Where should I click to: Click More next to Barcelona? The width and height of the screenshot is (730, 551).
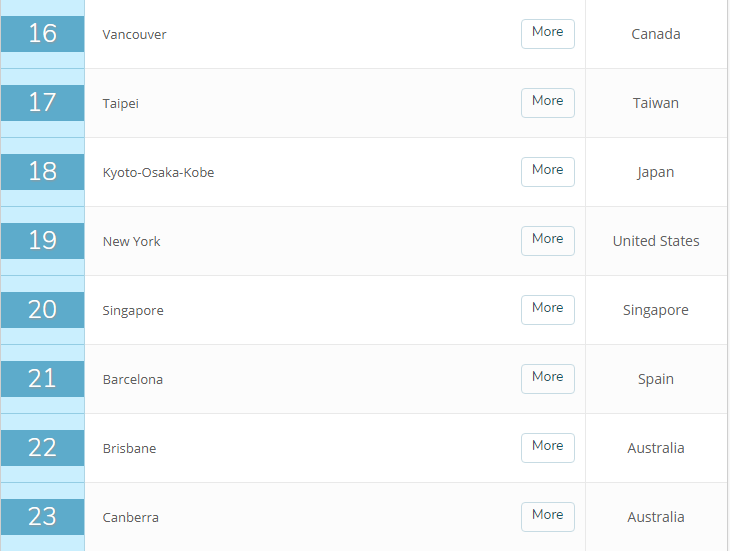547,378
